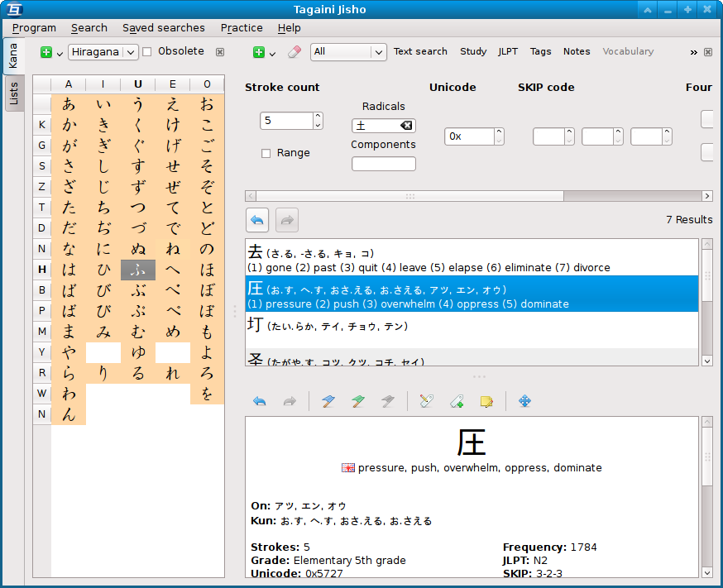The image size is (723, 588).
Task: Click the Study filter button
Action: (473, 51)
